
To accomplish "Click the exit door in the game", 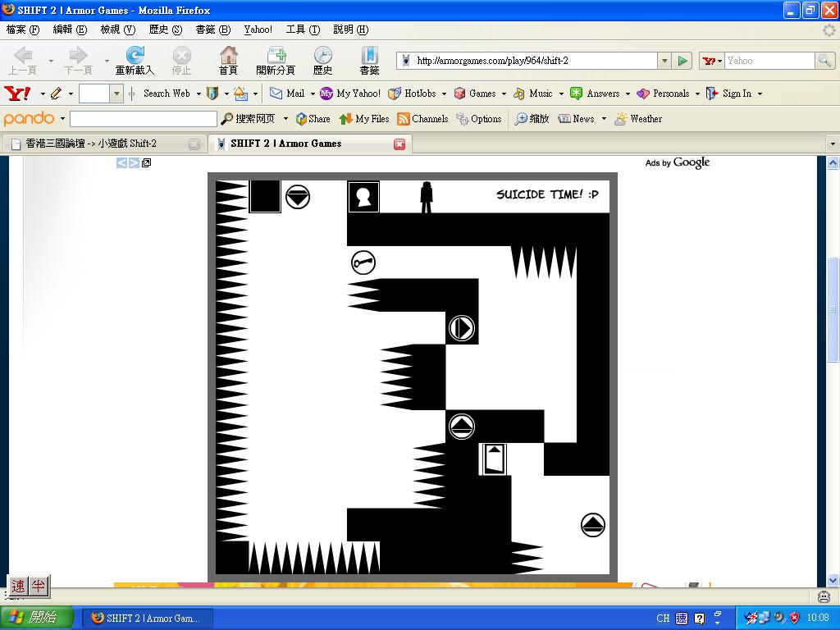I will point(493,459).
